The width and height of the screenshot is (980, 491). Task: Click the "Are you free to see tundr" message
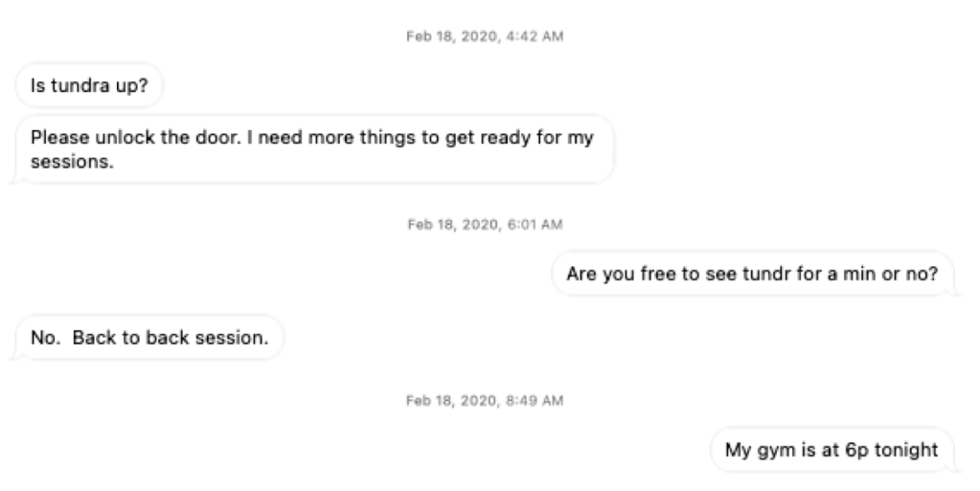(x=752, y=276)
